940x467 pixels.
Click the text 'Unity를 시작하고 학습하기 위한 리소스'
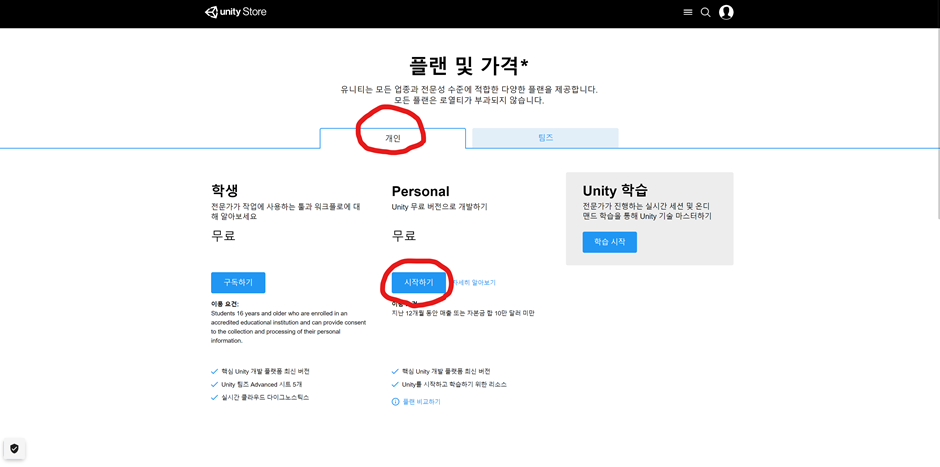(x=454, y=384)
